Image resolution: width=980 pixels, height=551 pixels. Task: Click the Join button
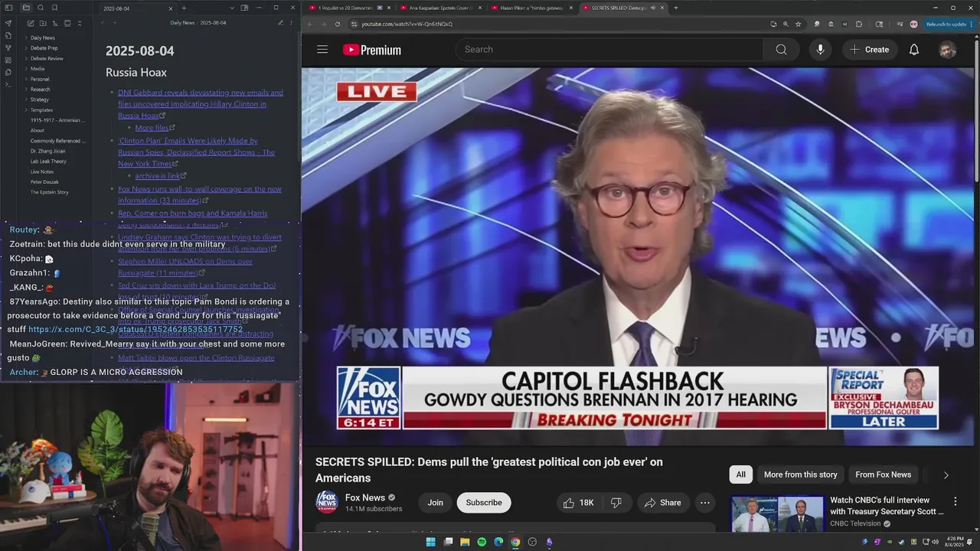click(435, 503)
